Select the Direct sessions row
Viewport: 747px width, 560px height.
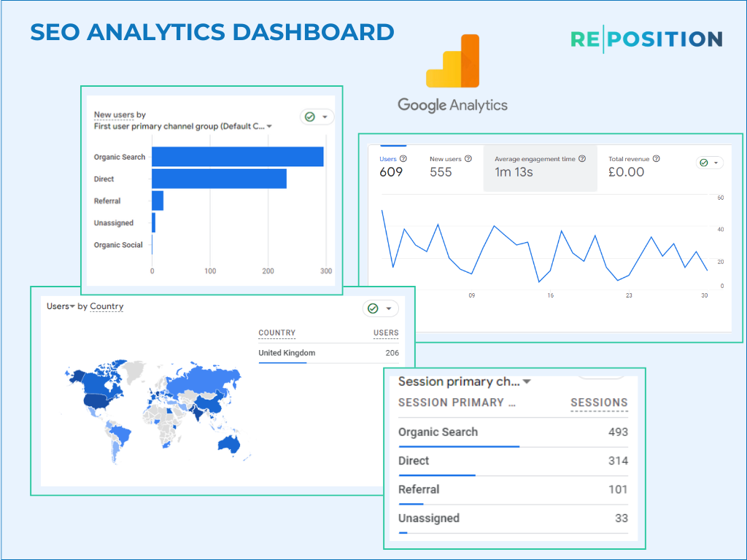[x=513, y=461]
